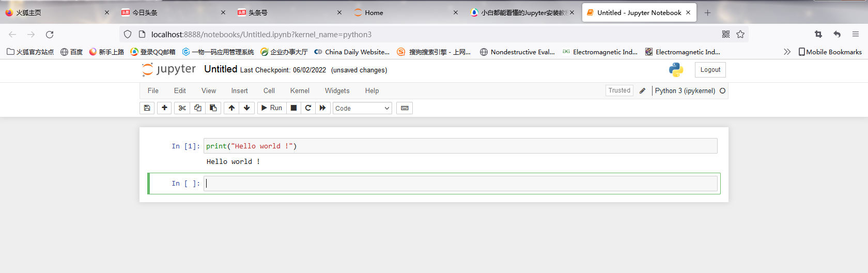The width and height of the screenshot is (868, 273).
Task: Go to Jupyter home via logo
Action: click(x=169, y=69)
